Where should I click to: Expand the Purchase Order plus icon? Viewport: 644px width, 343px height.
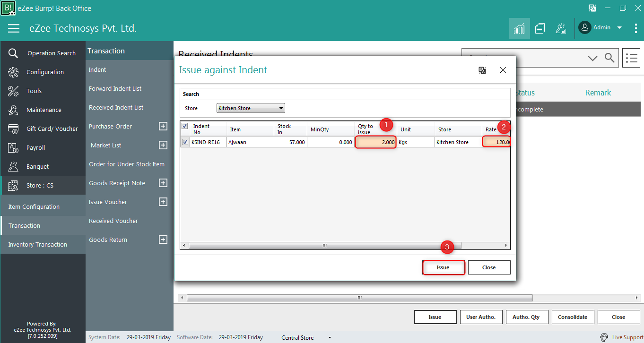coord(163,126)
